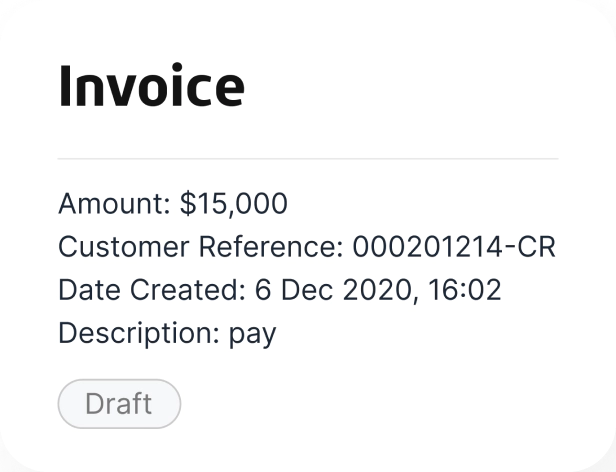
Task: Click the Draft status badge
Action: (119, 404)
